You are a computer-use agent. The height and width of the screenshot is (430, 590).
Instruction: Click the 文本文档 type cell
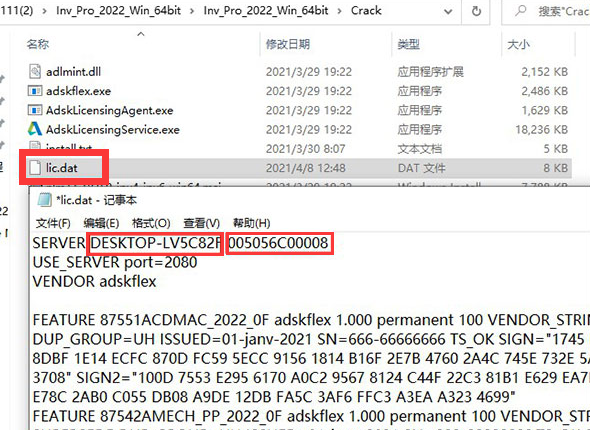[420, 149]
